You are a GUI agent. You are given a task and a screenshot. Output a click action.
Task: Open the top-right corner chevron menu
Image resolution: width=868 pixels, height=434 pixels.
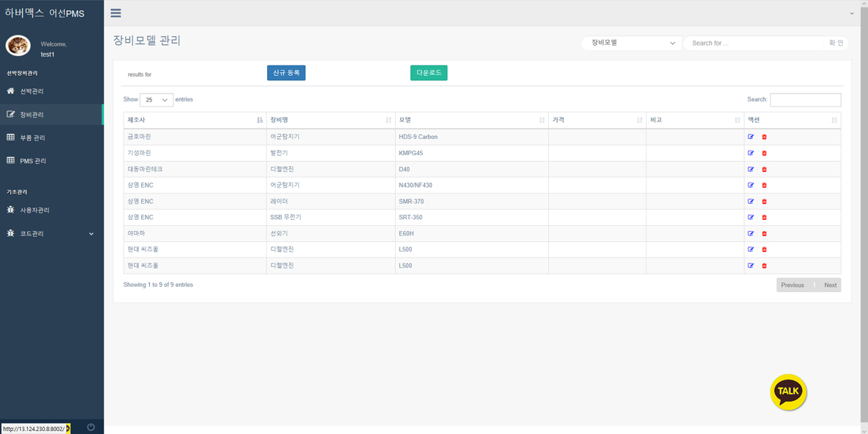852,13
